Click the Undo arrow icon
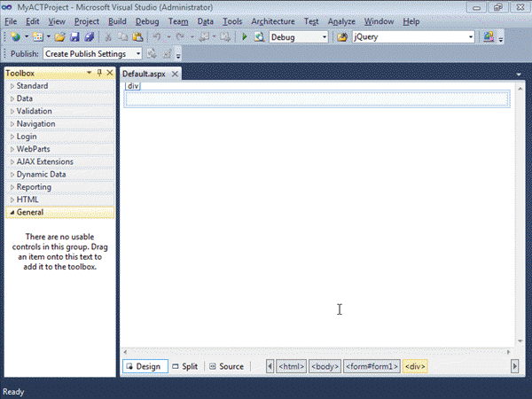This screenshot has height=399, width=532. point(157,36)
